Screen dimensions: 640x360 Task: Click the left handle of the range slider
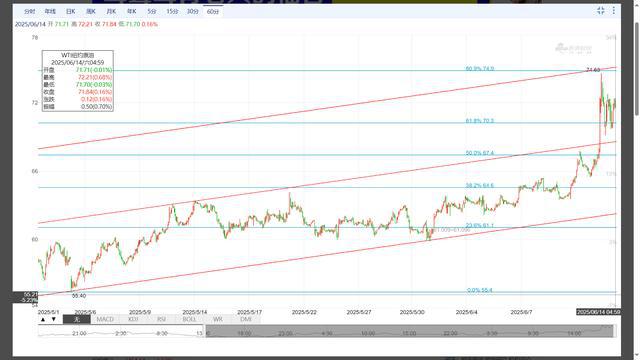[205, 331]
